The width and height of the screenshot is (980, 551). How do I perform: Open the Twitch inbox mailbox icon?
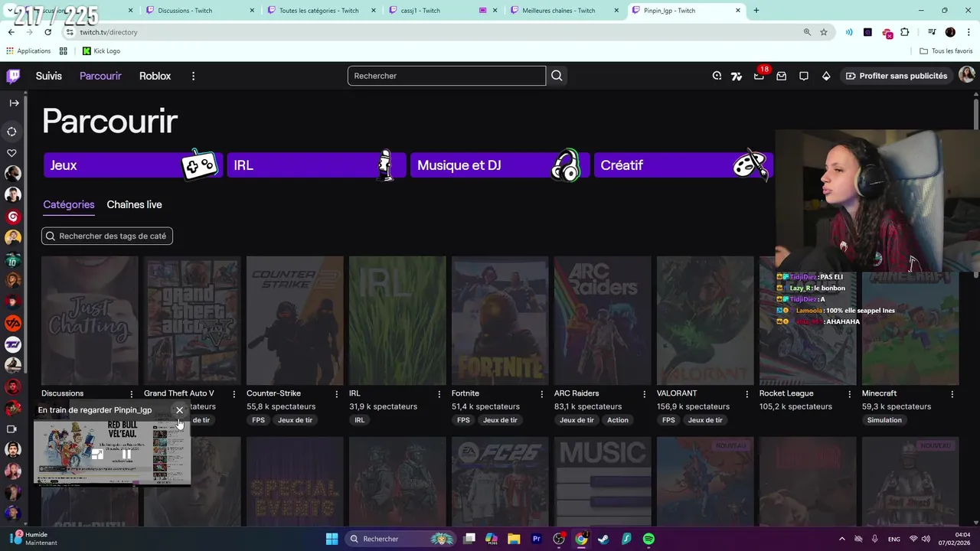781,76
